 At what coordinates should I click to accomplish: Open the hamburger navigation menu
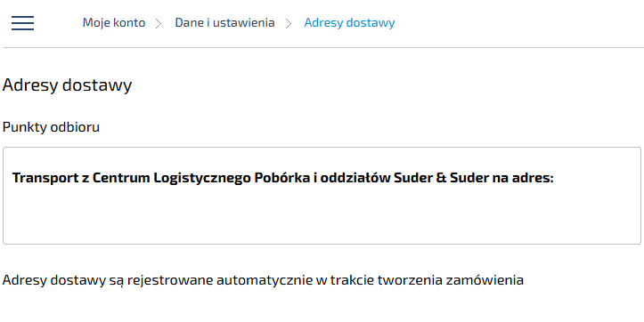click(22, 22)
